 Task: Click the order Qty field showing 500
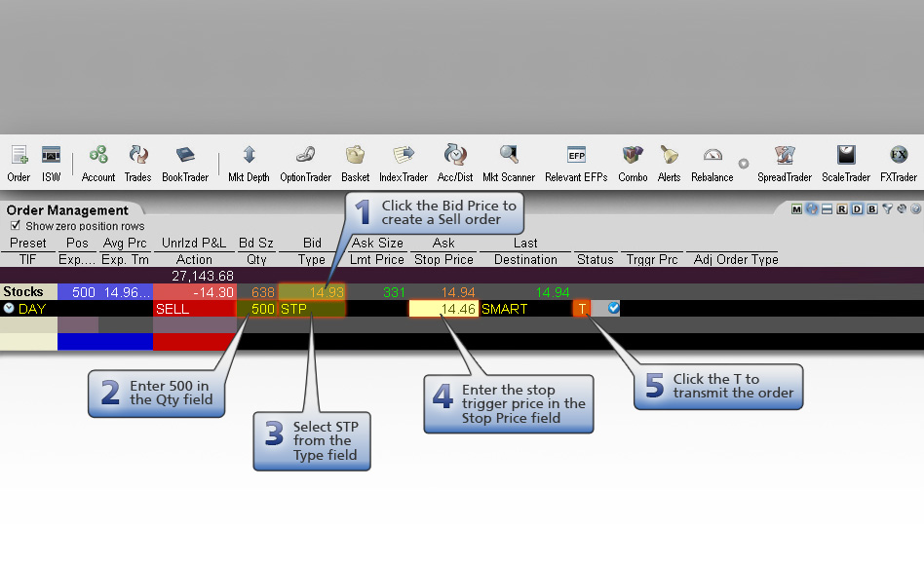257,309
